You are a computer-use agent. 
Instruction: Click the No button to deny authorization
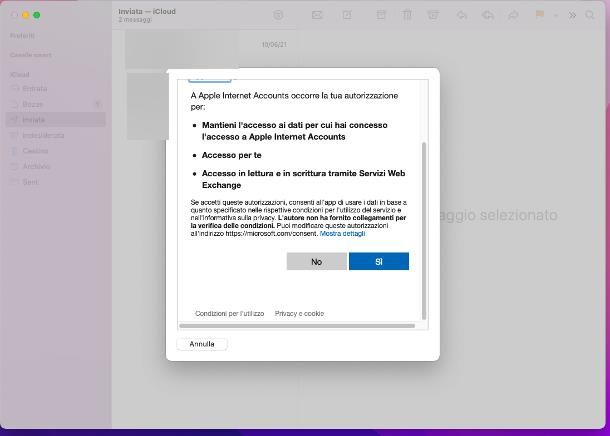click(x=316, y=261)
